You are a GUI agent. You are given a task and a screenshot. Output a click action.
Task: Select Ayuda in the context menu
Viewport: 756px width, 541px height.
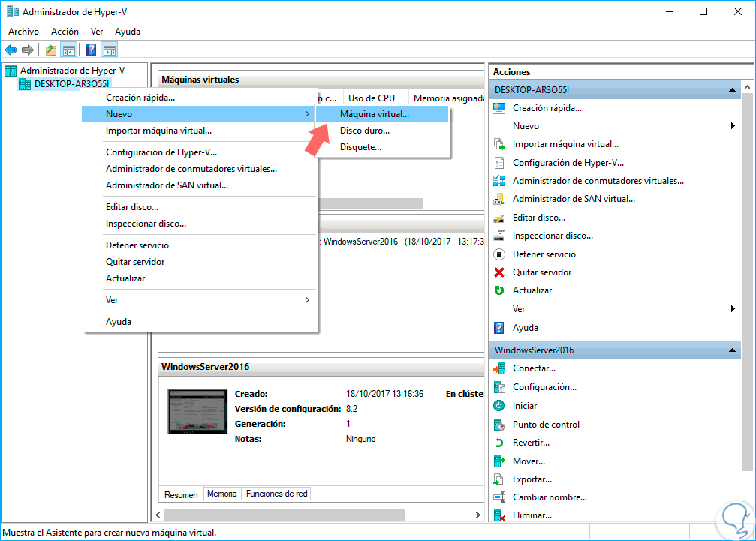click(200, 322)
